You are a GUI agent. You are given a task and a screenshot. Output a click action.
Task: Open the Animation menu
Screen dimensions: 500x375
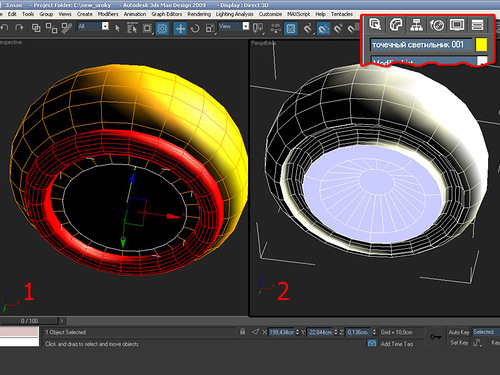pos(135,14)
